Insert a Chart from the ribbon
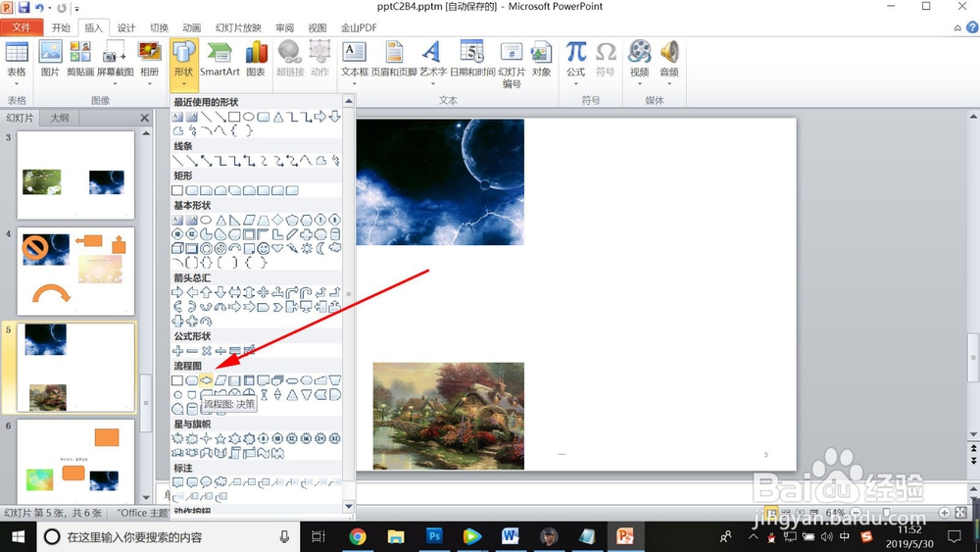Screen dimensions: 980x552 coord(256,59)
